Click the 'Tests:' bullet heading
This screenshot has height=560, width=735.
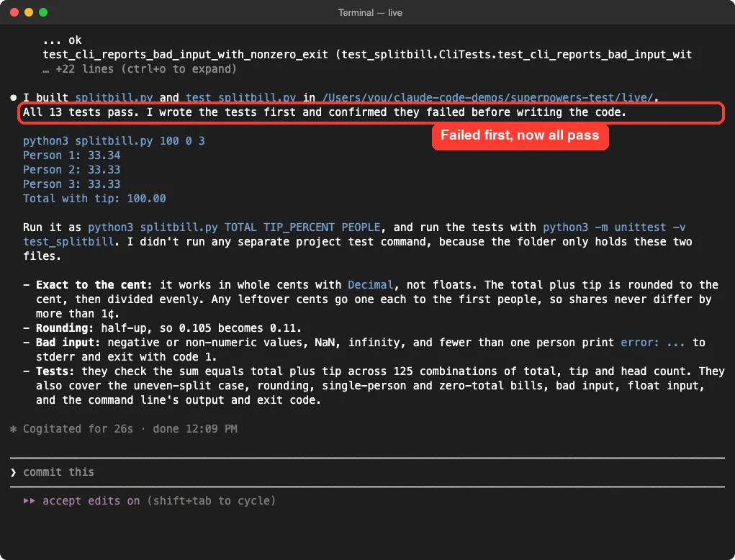point(55,371)
